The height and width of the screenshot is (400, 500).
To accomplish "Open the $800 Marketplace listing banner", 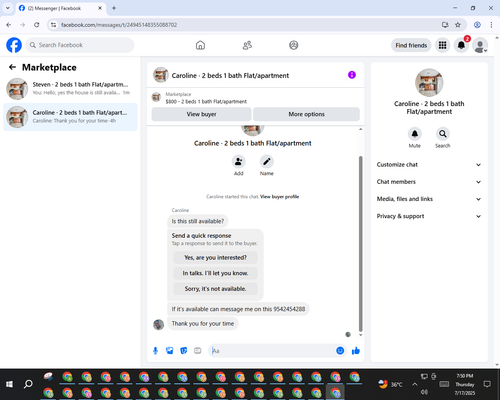I will tap(255, 98).
